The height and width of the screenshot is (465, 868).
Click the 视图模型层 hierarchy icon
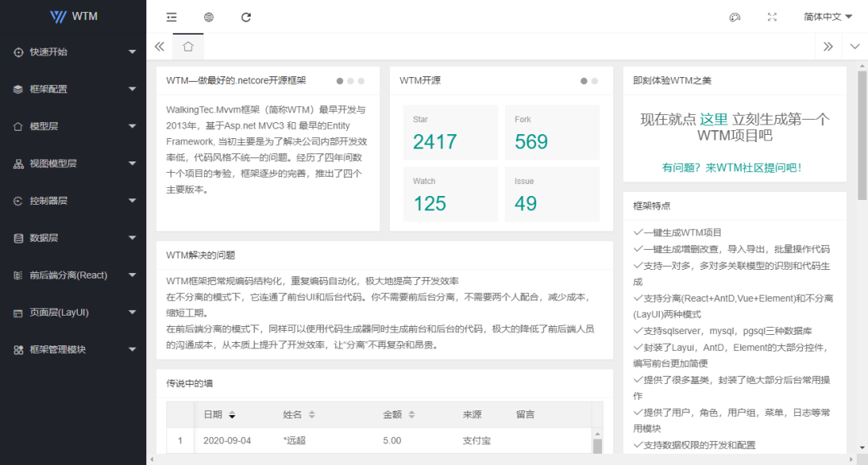[18, 164]
